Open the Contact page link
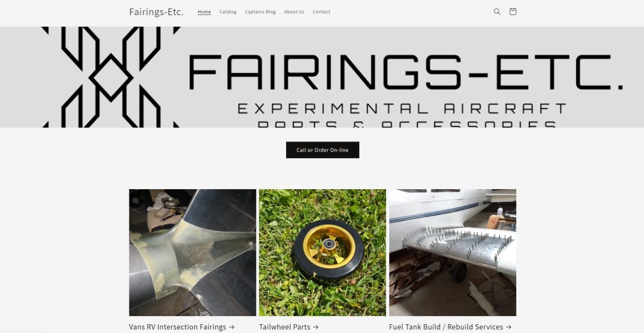Screen dimensions: 644x333 [x=321, y=12]
